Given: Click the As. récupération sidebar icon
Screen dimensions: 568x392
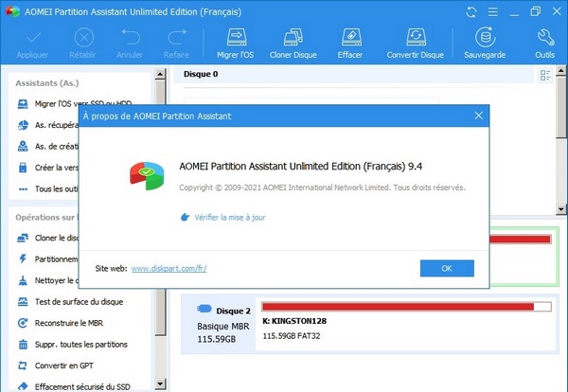Looking at the screenshot, I should pos(23,125).
